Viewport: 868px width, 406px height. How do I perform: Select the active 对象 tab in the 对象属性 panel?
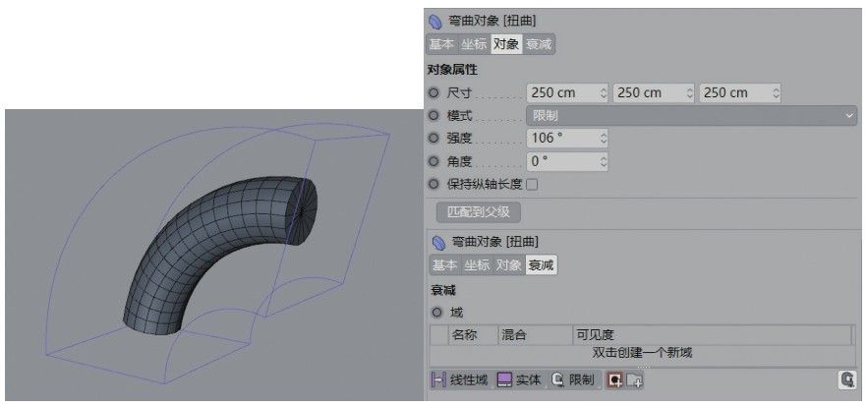[506, 44]
